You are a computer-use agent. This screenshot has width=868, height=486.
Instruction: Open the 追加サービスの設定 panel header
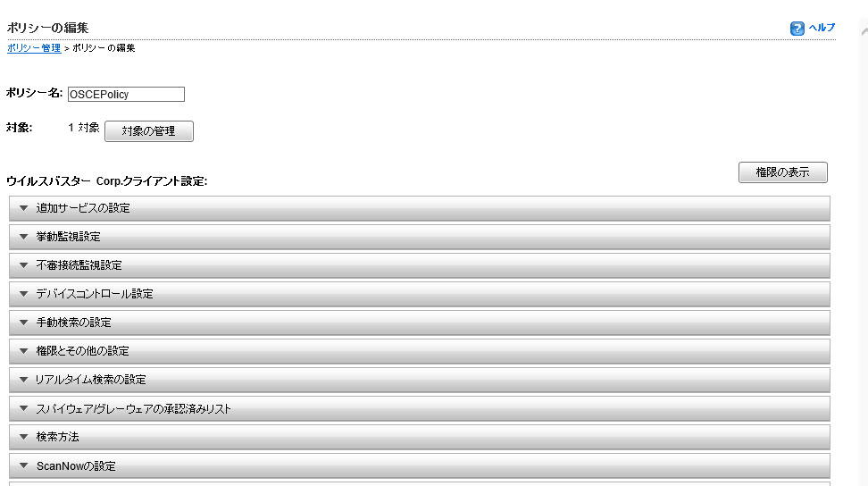420,208
